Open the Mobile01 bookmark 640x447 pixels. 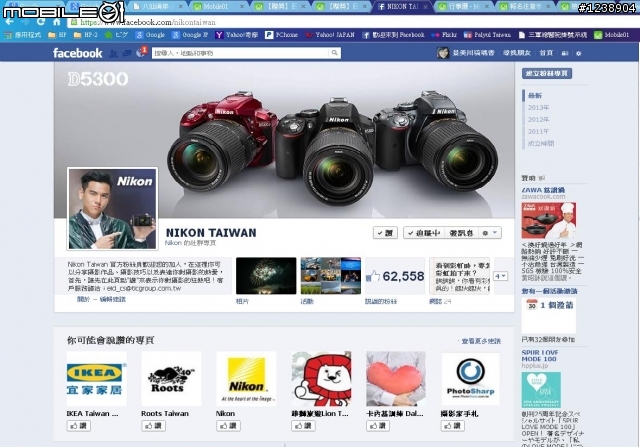(611, 35)
